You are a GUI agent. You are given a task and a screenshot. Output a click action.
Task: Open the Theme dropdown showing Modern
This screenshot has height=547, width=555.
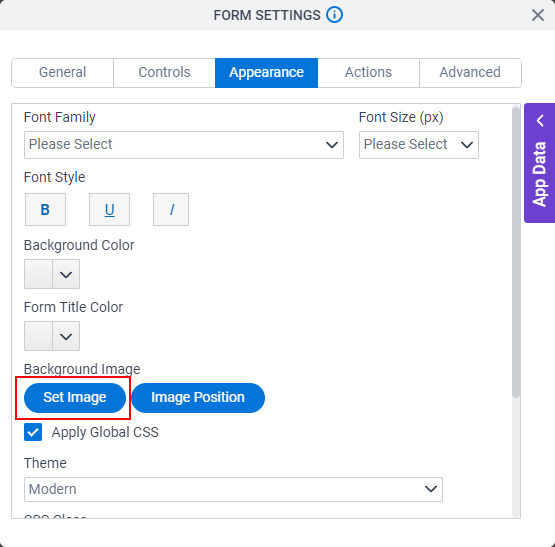(233, 489)
